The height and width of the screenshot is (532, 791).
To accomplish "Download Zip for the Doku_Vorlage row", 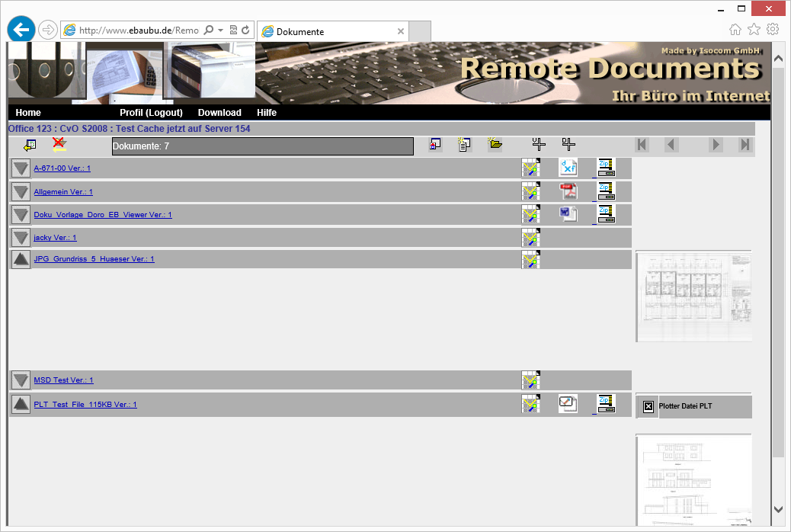I will 606,214.
